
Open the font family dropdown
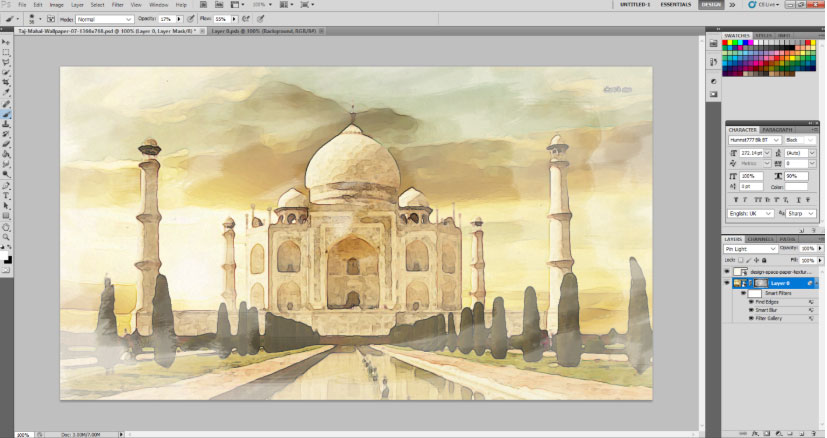[754, 140]
